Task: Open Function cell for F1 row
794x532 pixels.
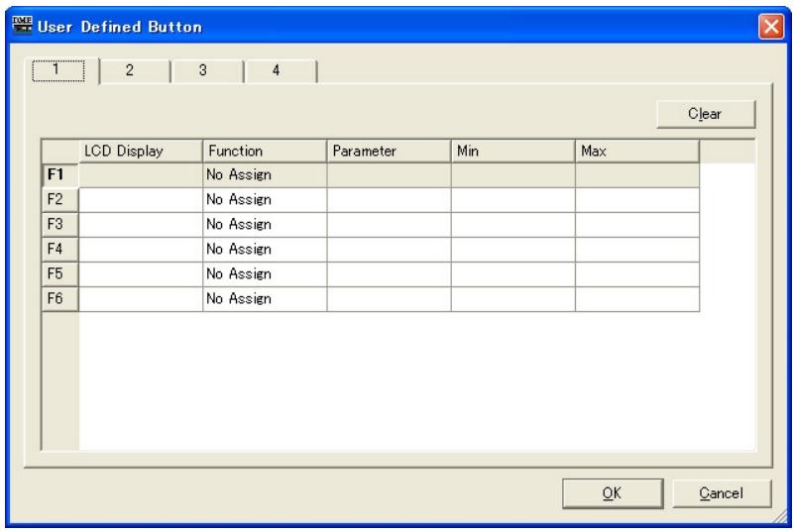Action: (265, 175)
